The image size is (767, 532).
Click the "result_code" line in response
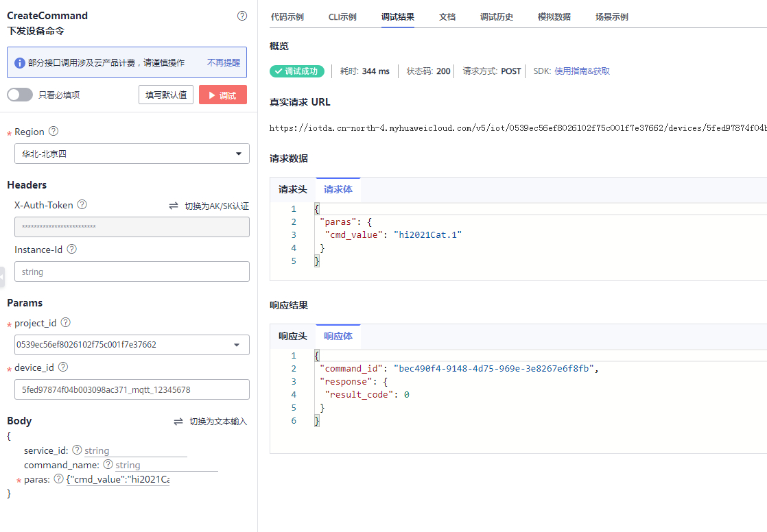[x=367, y=395]
